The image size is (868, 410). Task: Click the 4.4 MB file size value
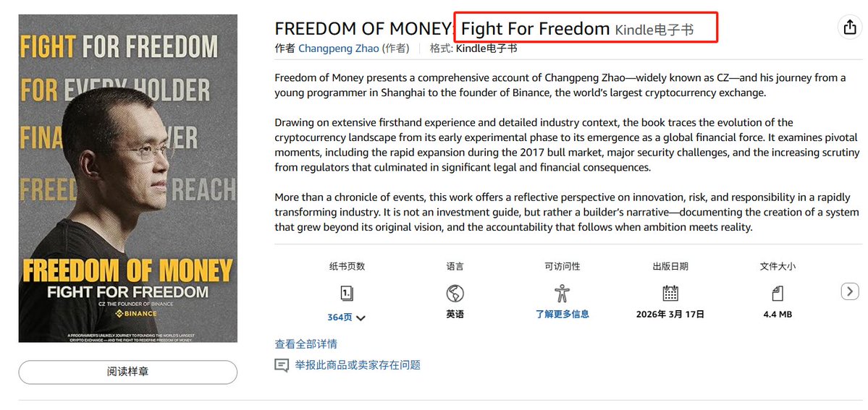(778, 315)
